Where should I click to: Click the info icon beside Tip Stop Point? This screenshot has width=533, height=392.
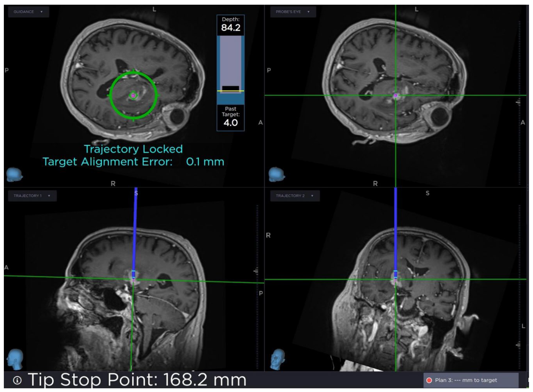(x=17, y=380)
